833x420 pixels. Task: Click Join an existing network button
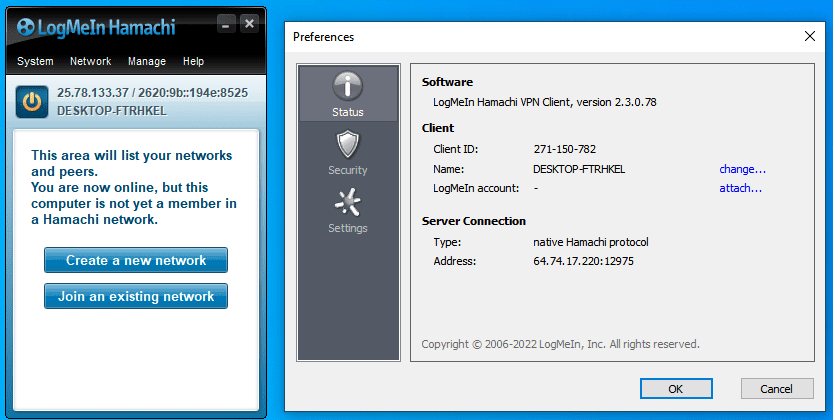[x=136, y=296]
